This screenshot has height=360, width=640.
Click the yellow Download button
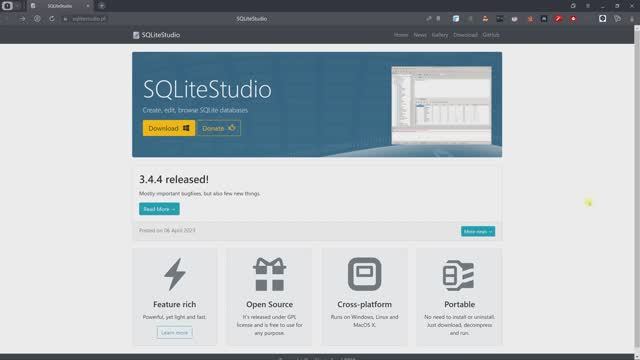tap(169, 128)
